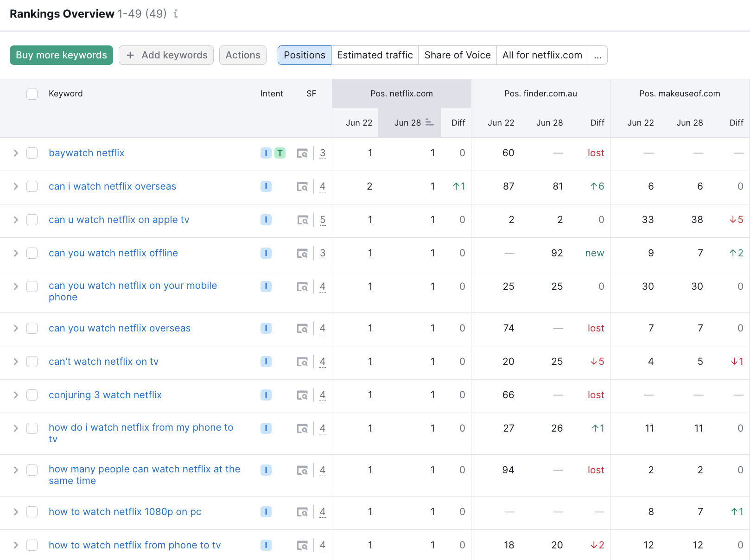The width and height of the screenshot is (750, 560).
Task: Check the box for can't watch netflix on tv
Action: tap(32, 362)
